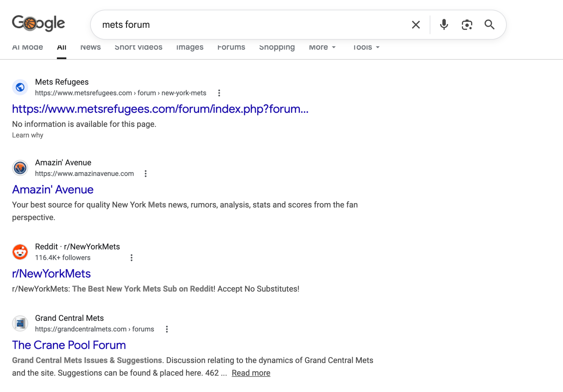Click into the mets forum search field
Viewport: 563px width, 392px height.
tap(250, 25)
